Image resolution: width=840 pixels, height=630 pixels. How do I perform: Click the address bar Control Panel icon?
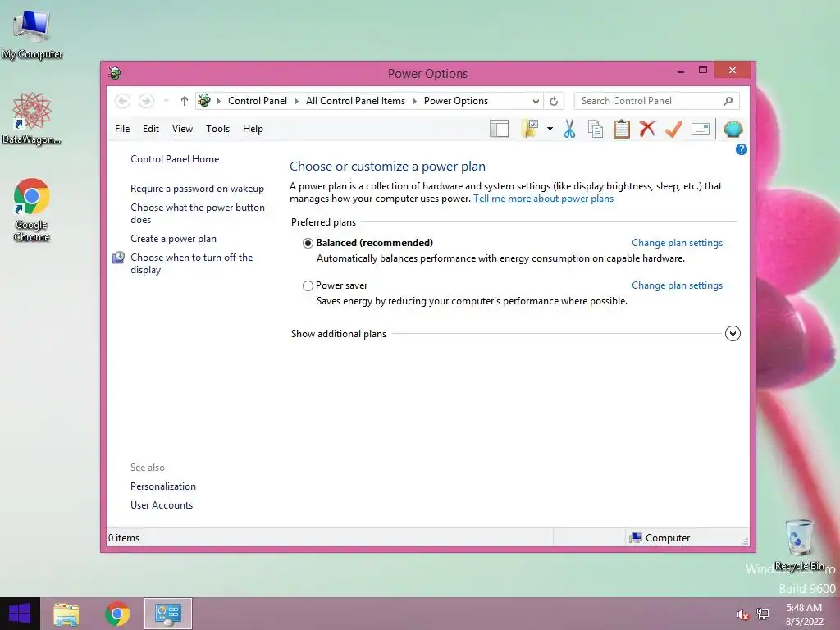coord(204,100)
